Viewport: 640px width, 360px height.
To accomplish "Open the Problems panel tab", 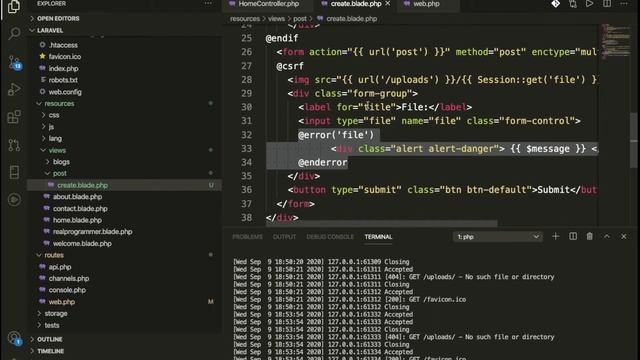I will coord(247,237).
